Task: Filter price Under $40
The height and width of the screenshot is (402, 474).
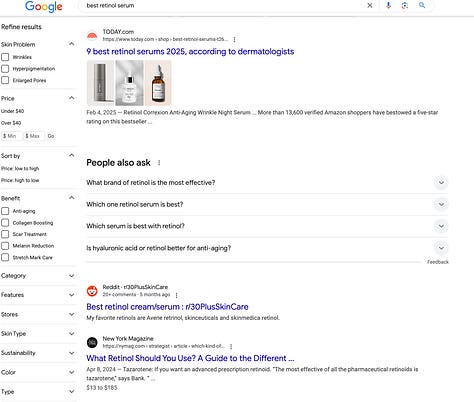Action: point(13,111)
